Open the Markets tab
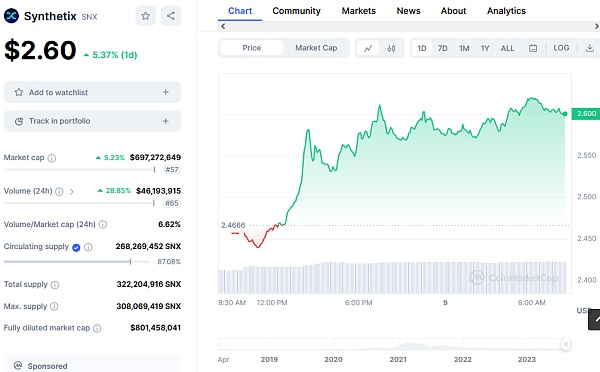The image size is (600, 372). pos(359,11)
